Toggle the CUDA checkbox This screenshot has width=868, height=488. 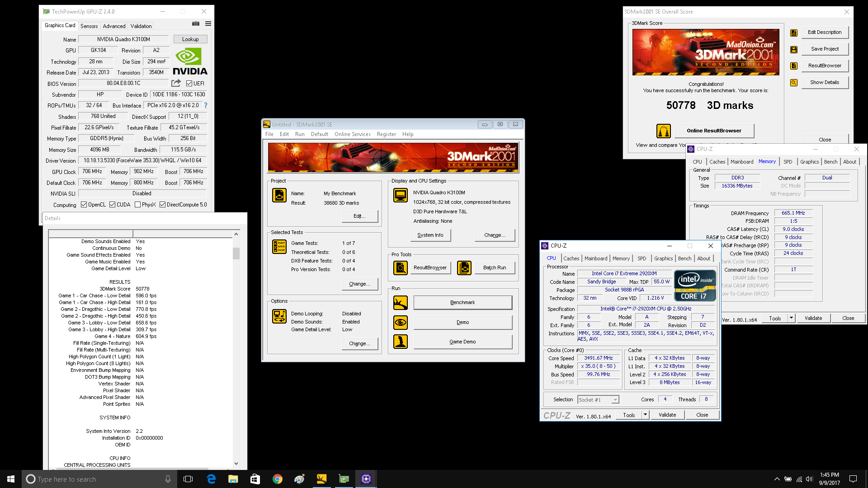[x=113, y=205]
